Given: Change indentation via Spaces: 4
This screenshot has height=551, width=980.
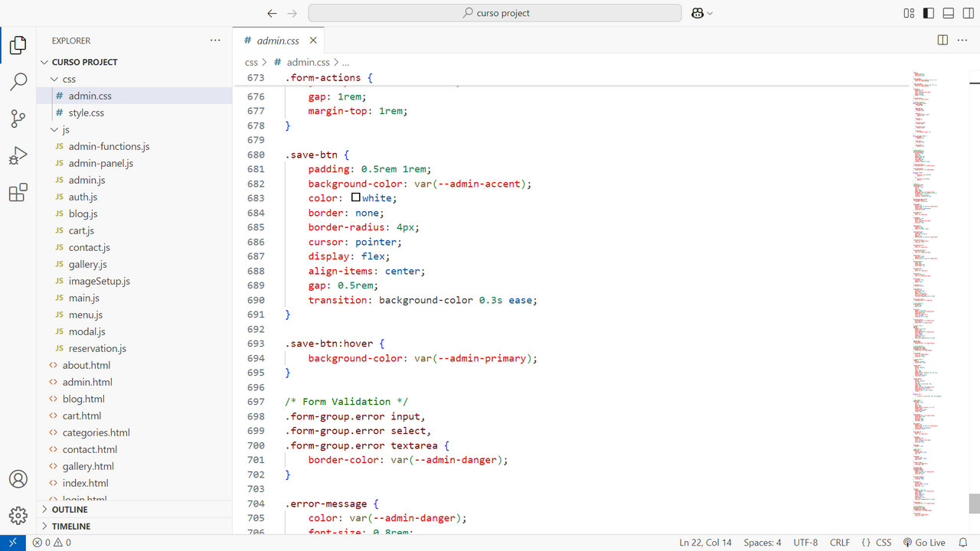Looking at the screenshot, I should [x=763, y=543].
